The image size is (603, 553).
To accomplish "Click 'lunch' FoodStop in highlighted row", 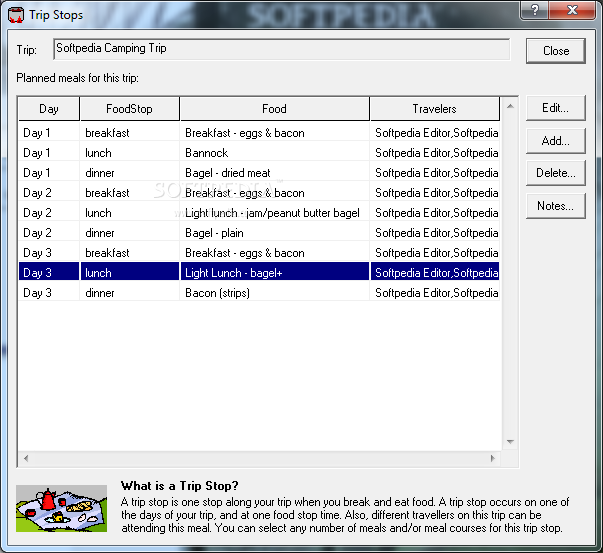I will tap(130, 273).
